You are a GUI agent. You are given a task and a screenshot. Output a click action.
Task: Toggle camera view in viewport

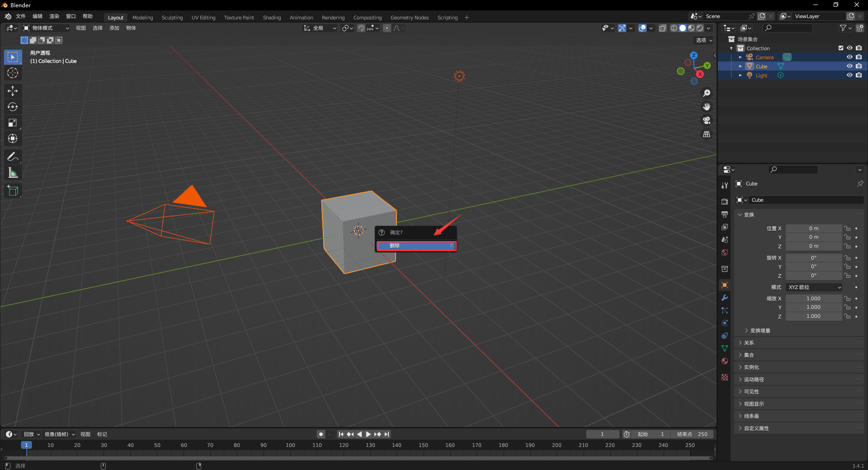(706, 120)
